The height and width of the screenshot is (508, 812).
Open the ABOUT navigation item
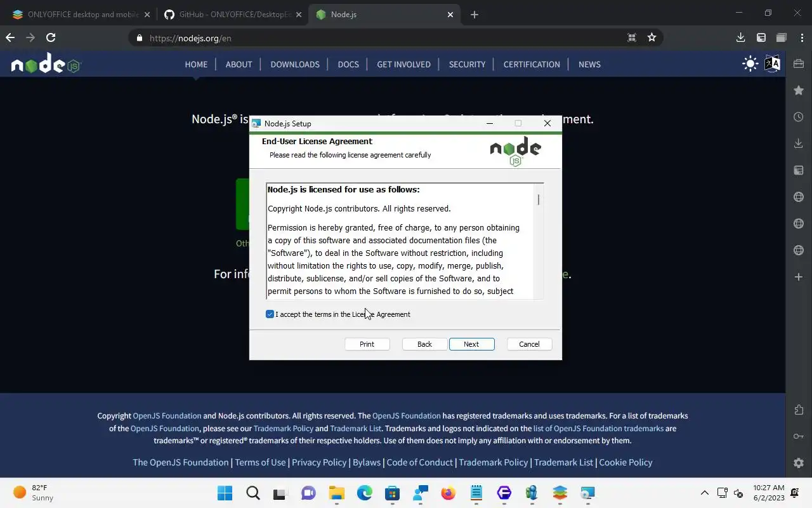point(239,64)
